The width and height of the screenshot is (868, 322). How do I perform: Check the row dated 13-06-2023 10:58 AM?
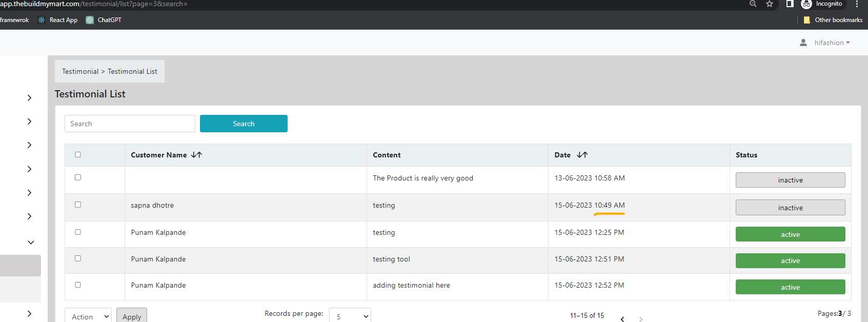coord(78,177)
